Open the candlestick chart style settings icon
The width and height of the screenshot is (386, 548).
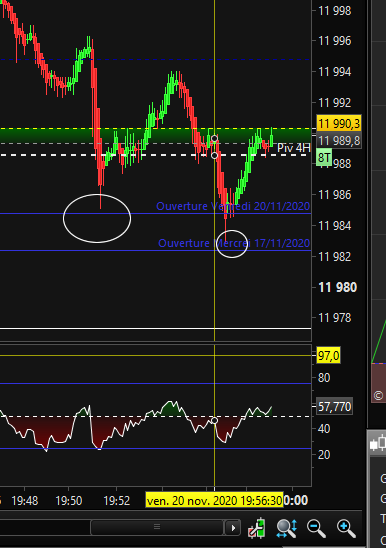[257, 528]
